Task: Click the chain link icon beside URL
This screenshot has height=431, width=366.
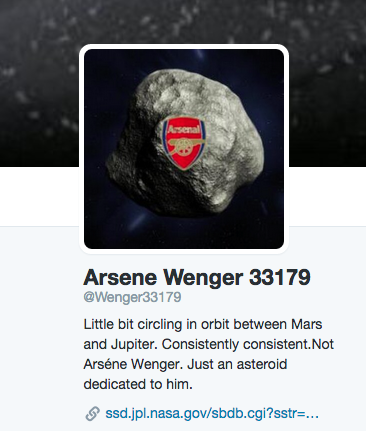Action: click(x=92, y=414)
